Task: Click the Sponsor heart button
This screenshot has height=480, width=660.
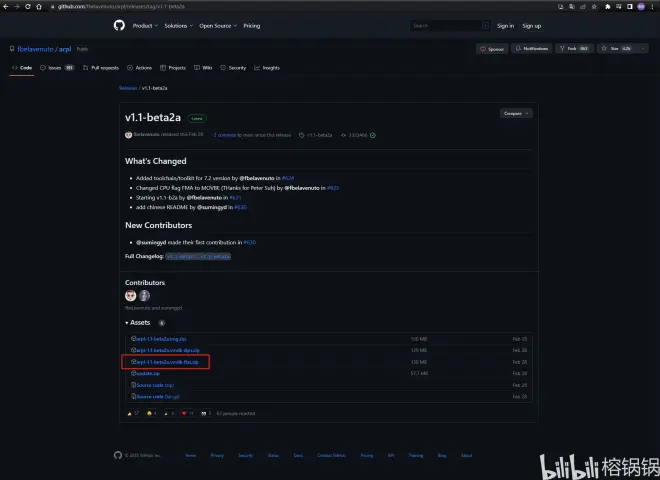Action: pyautogui.click(x=492, y=49)
